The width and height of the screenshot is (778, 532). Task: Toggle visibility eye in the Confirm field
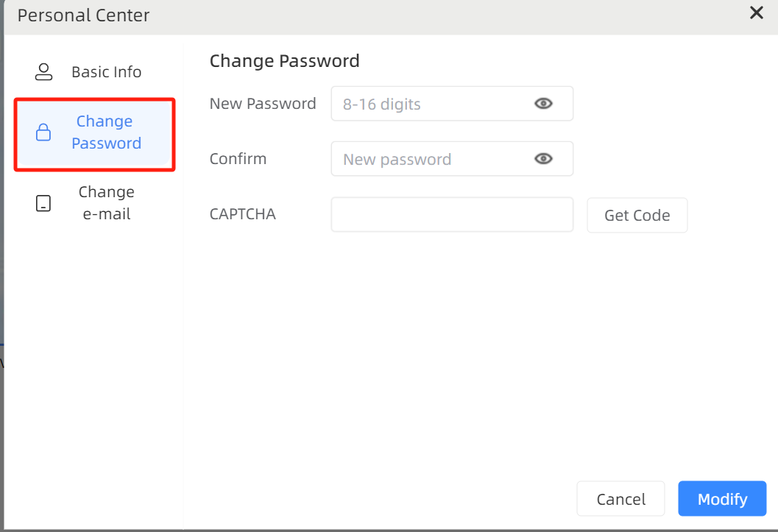pyautogui.click(x=543, y=159)
